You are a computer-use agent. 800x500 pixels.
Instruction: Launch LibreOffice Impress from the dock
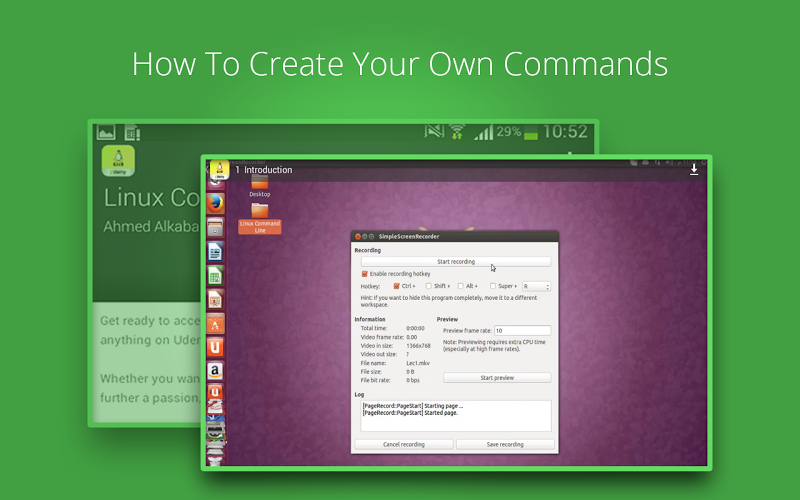(215, 300)
